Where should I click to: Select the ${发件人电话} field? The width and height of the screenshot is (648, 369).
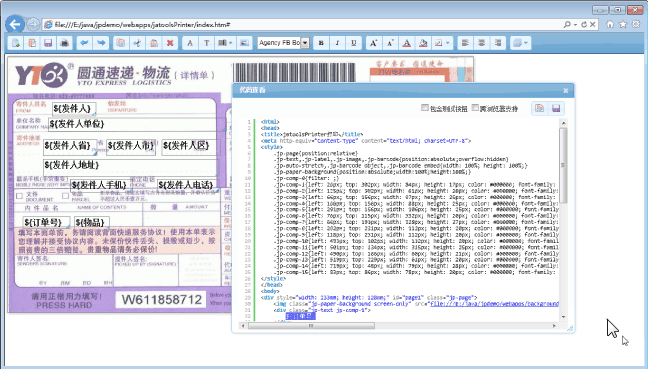[x=187, y=185]
